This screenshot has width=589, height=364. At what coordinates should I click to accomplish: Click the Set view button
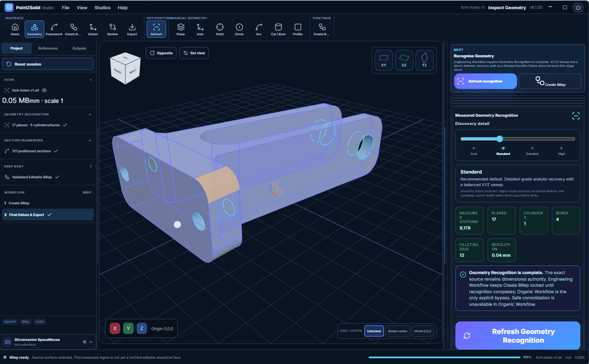coord(194,53)
